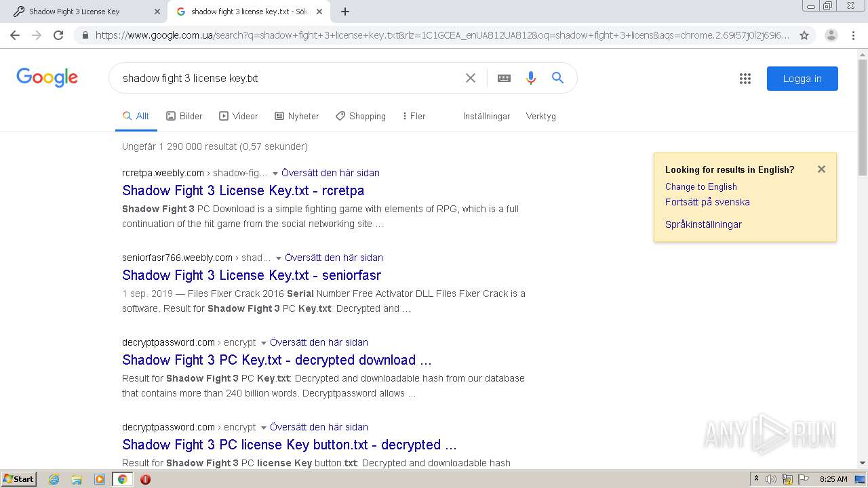868x488 pixels.
Task: Click the scrollbar down arrow
Action: point(863,464)
